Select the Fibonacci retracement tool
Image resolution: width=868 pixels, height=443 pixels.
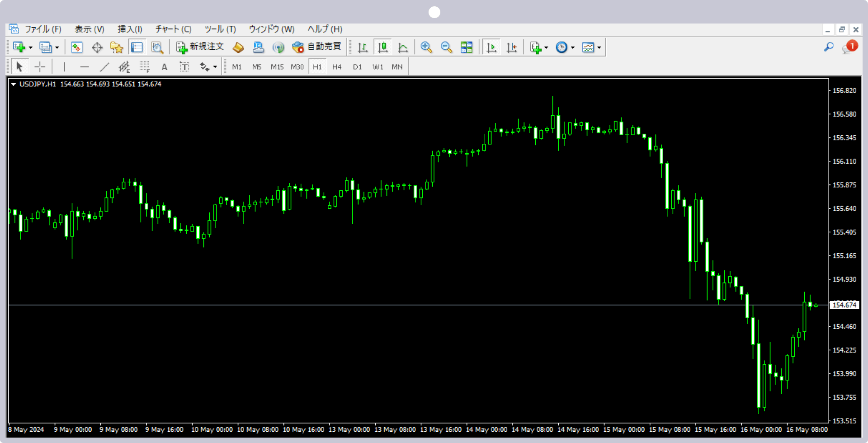click(144, 67)
